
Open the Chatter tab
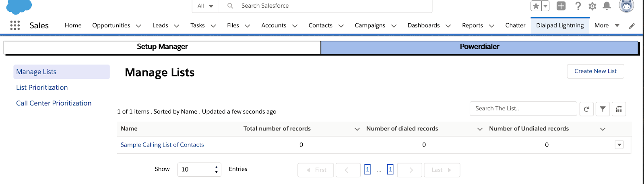515,25
